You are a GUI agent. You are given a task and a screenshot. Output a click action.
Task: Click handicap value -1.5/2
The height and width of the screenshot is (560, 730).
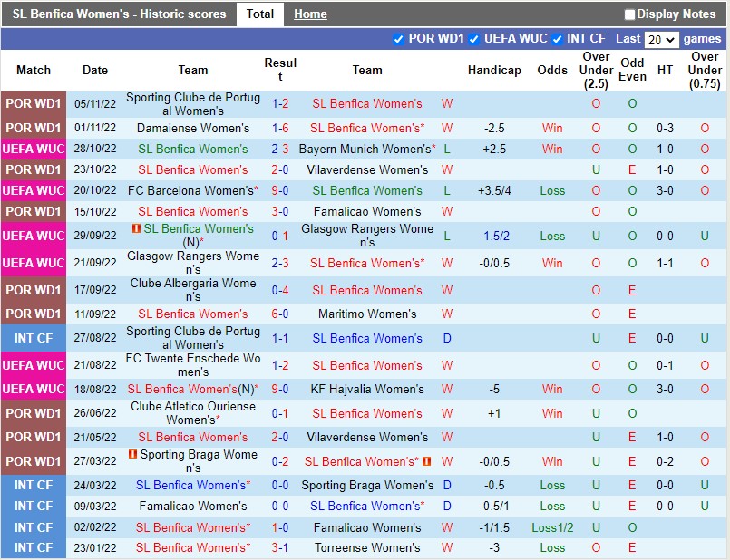point(494,236)
